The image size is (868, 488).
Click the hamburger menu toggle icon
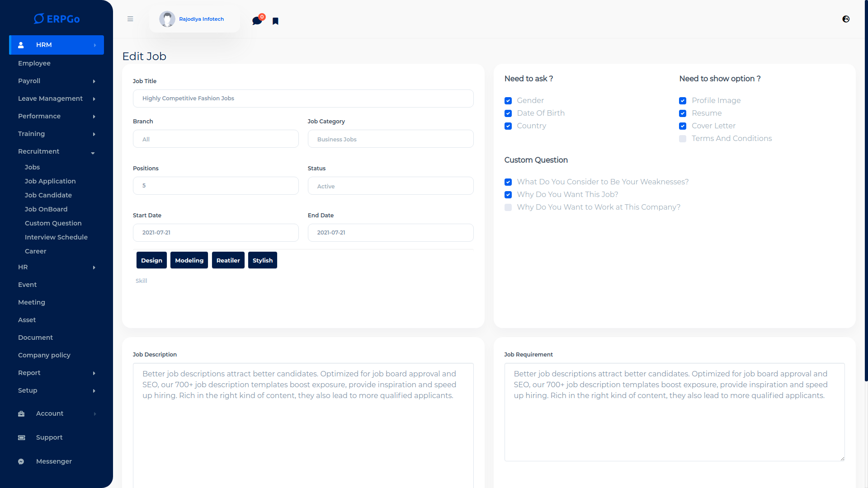(130, 19)
